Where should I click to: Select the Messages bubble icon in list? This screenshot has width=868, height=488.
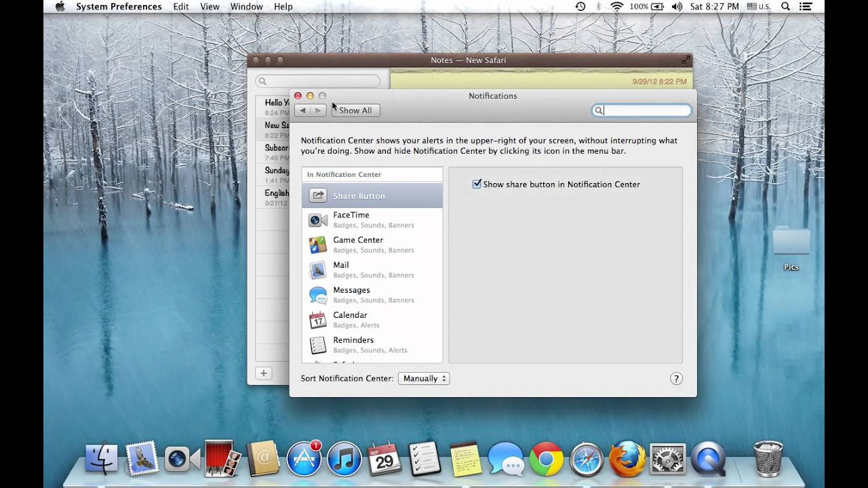(x=317, y=295)
